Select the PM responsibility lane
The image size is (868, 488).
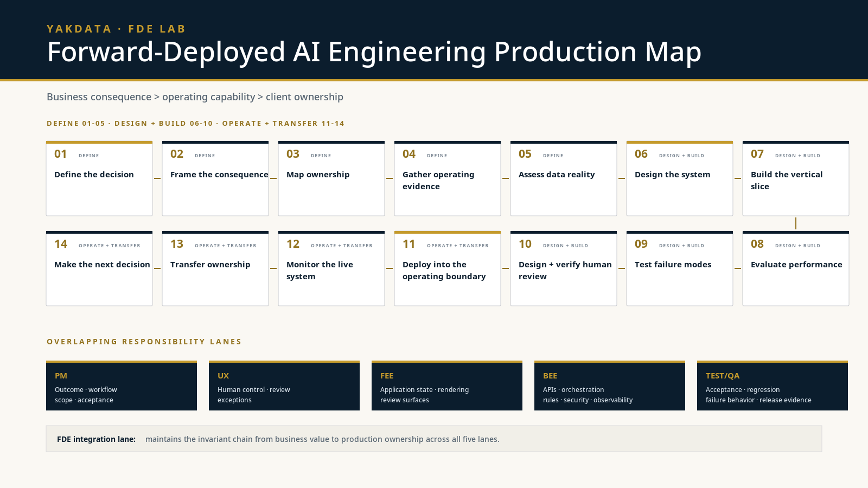[x=122, y=386]
